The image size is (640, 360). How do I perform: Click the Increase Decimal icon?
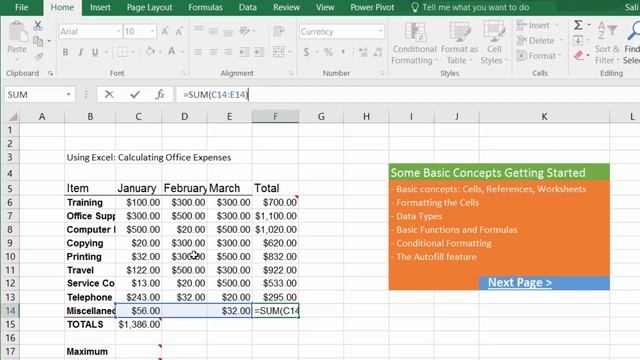[363, 52]
